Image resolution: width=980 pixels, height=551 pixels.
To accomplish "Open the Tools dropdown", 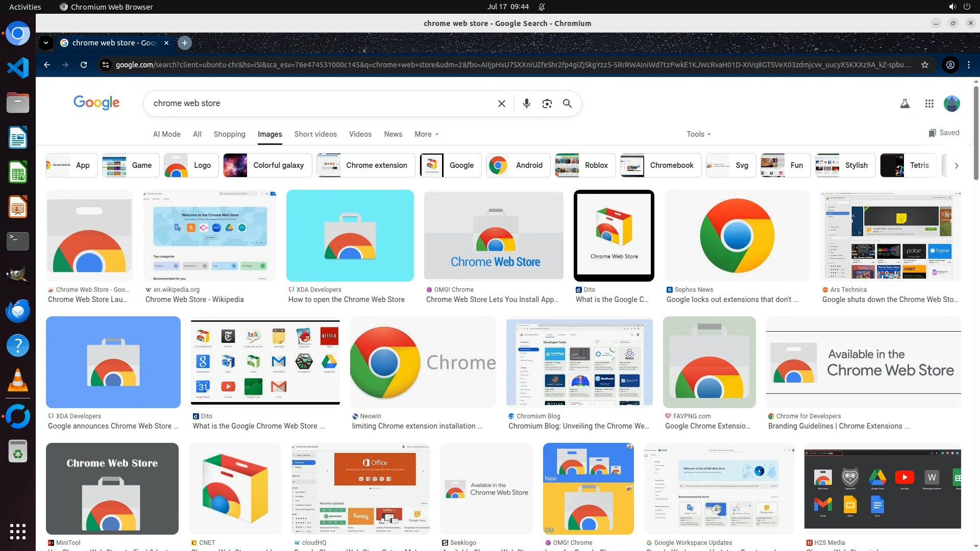I will tap(698, 134).
